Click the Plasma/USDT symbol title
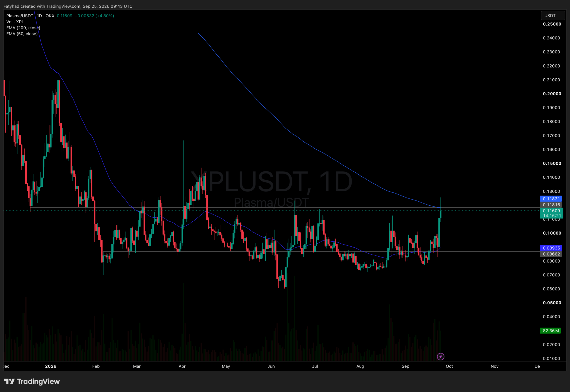 point(20,16)
